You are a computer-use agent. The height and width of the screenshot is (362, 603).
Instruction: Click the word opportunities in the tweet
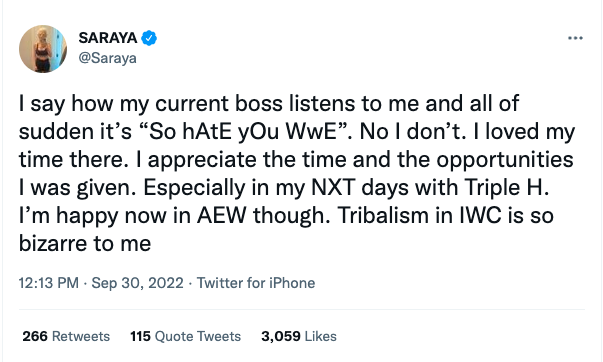(505, 160)
